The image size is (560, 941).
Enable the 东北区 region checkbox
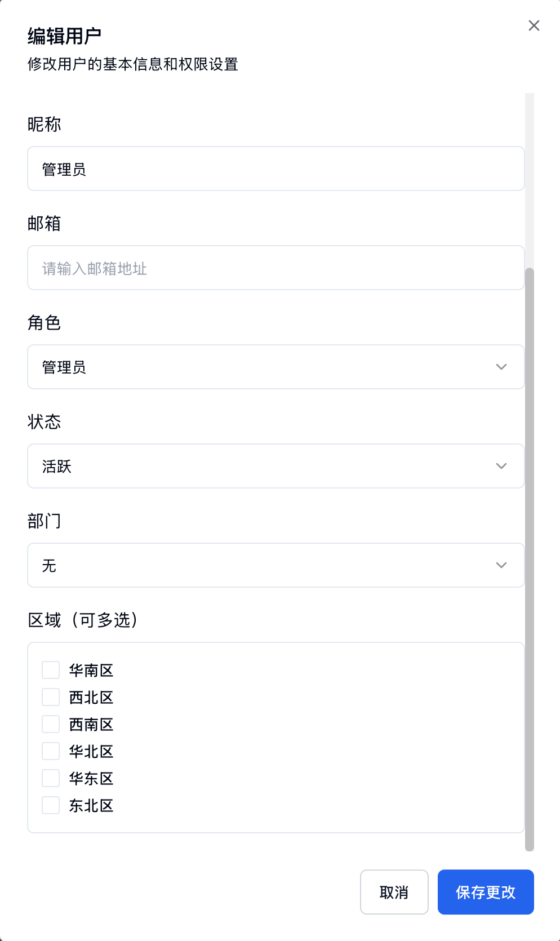pos(50,805)
